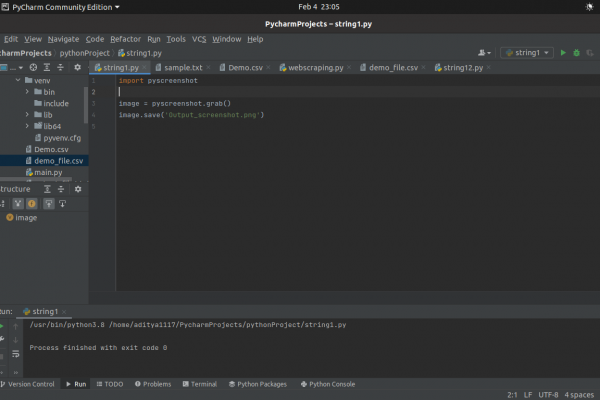Toggle alphabetical sort in Structure toolbar

[2, 204]
